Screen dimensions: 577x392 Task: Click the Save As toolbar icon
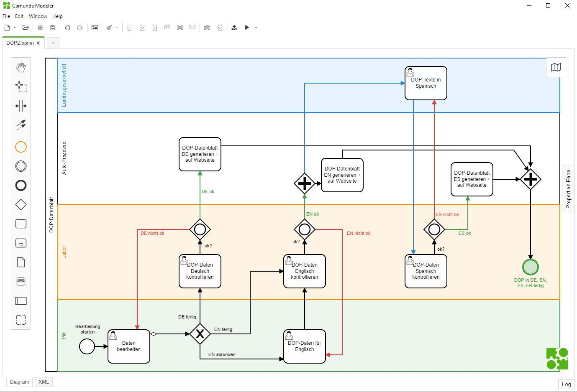53,28
